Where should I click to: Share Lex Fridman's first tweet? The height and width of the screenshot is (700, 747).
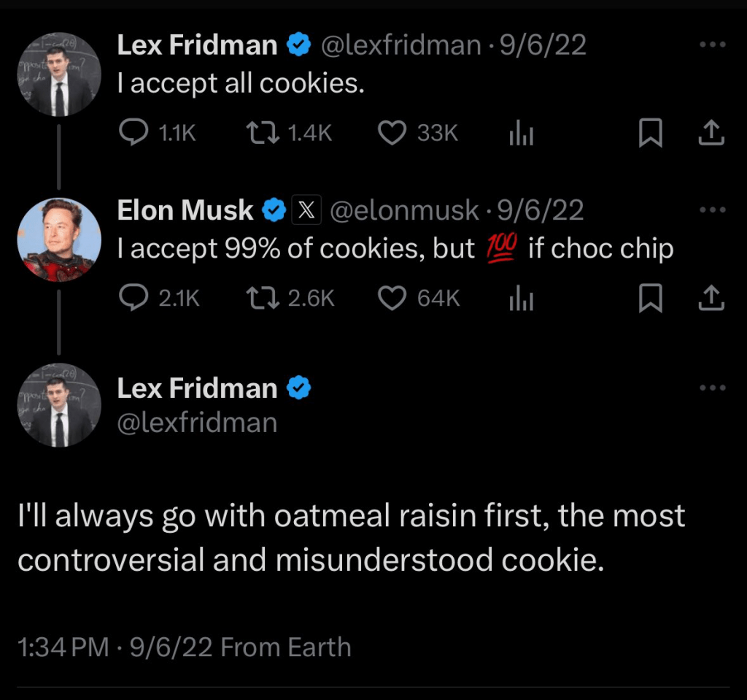tap(711, 132)
